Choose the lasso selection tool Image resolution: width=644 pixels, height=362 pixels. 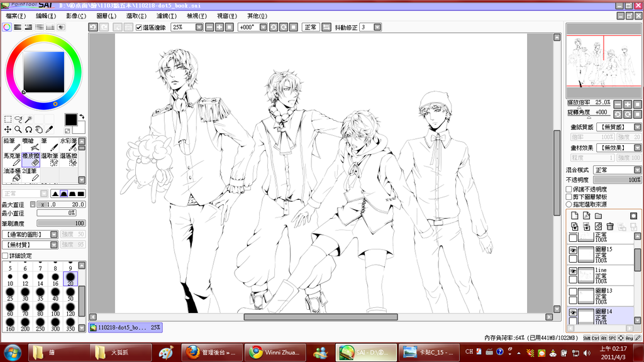click(19, 119)
